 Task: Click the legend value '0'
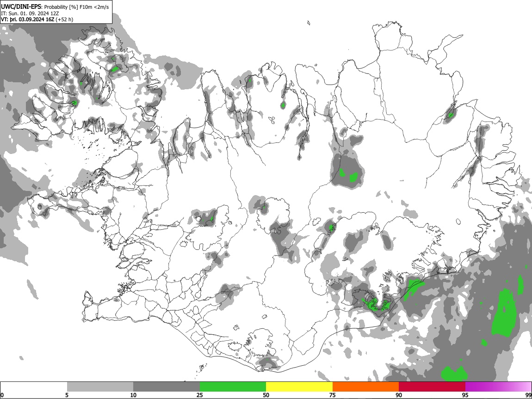coord(2,395)
